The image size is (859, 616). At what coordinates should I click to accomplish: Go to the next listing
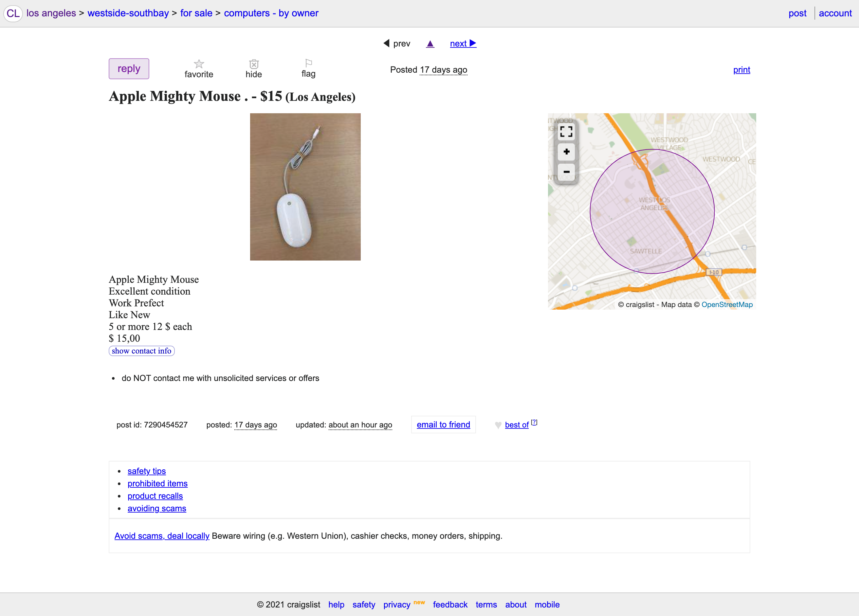pos(463,44)
